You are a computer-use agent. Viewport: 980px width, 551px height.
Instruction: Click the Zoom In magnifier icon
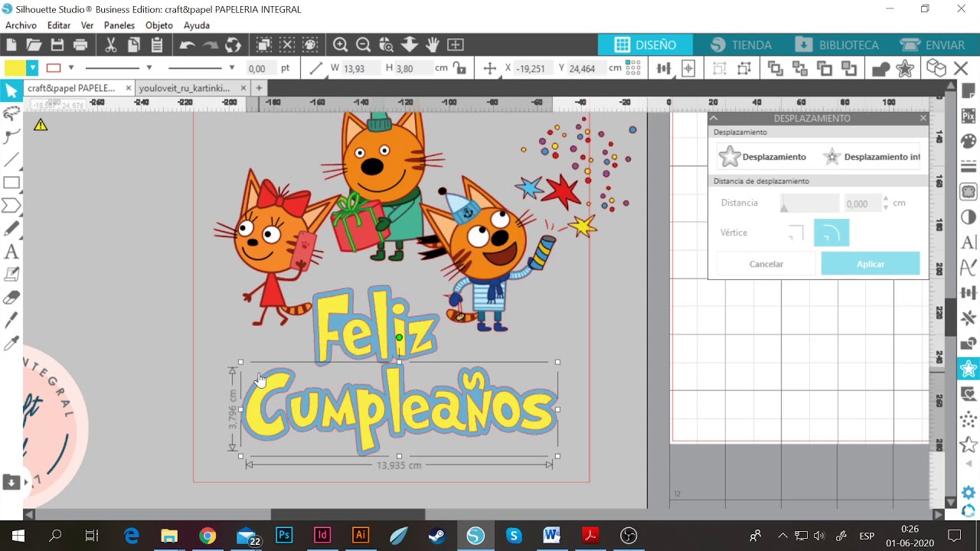pyautogui.click(x=341, y=44)
